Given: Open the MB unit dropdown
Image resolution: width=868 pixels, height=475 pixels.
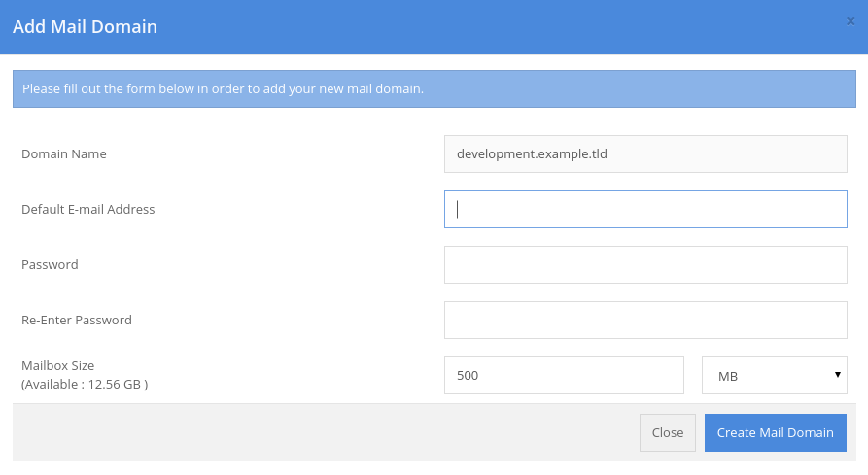Looking at the screenshot, I should coord(775,376).
